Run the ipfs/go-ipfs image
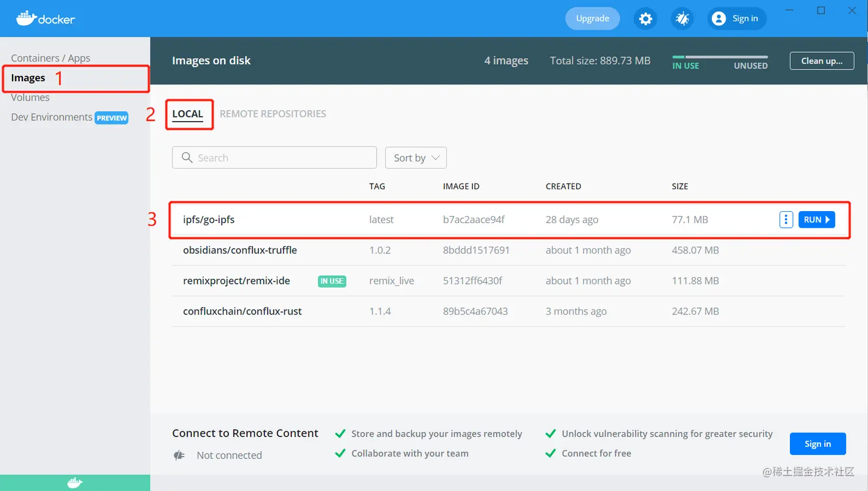Image resolution: width=868 pixels, height=491 pixels. [x=816, y=220]
